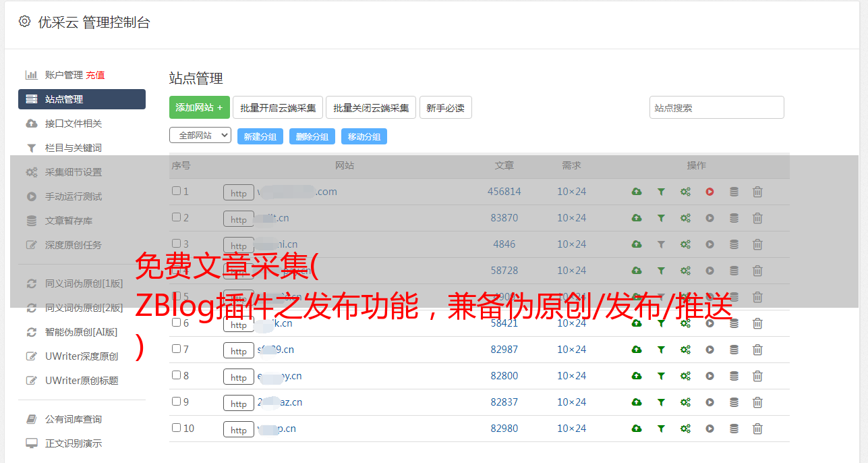This screenshot has width=868, height=463.
Task: Click the 站点搜索 search field
Action: click(716, 107)
